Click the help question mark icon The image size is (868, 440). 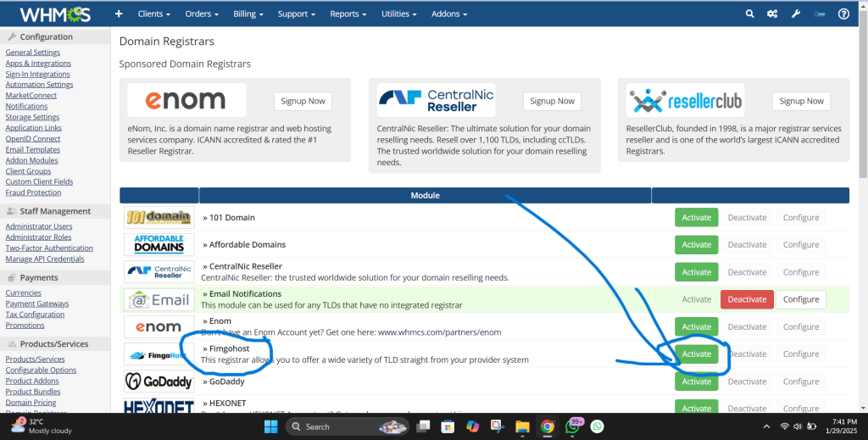coord(843,14)
